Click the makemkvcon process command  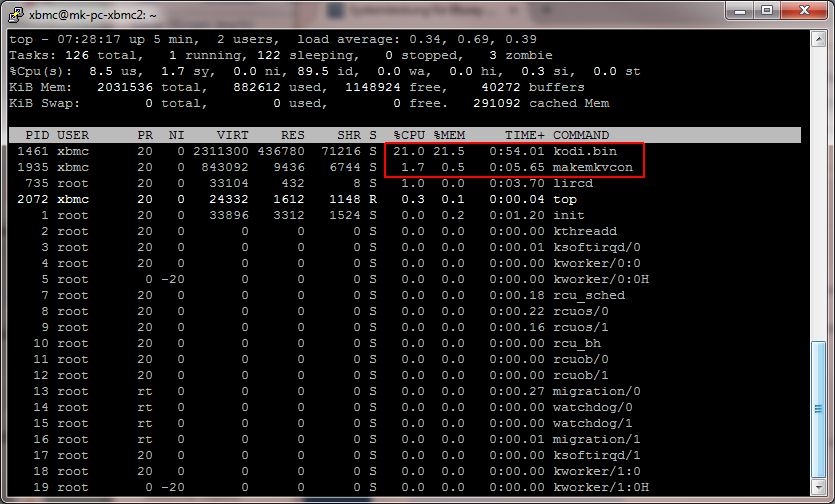pos(593,167)
